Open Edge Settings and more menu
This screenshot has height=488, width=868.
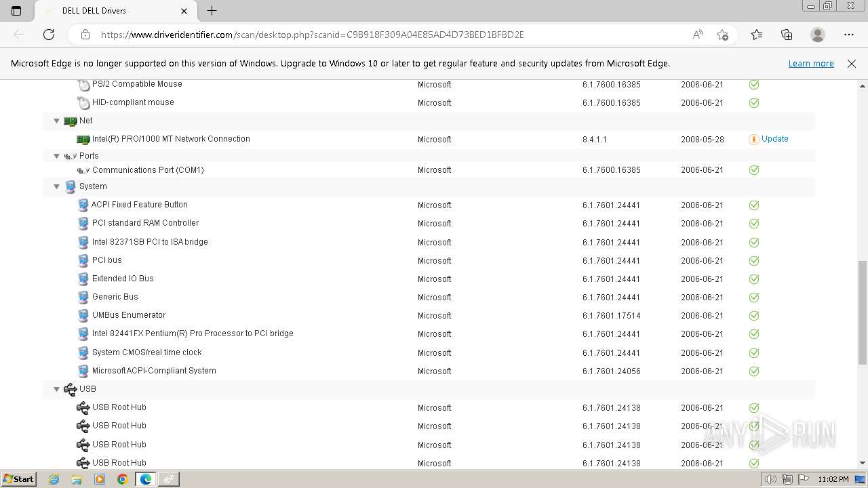849,35
